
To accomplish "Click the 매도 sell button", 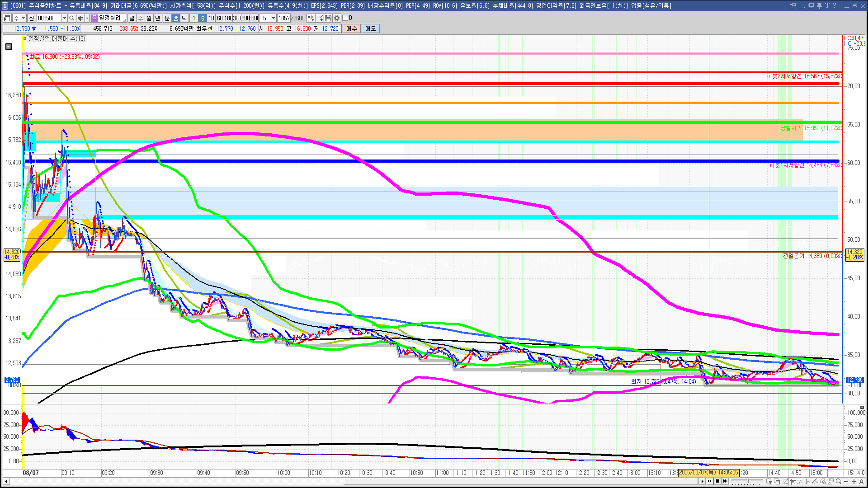I will pos(370,28).
